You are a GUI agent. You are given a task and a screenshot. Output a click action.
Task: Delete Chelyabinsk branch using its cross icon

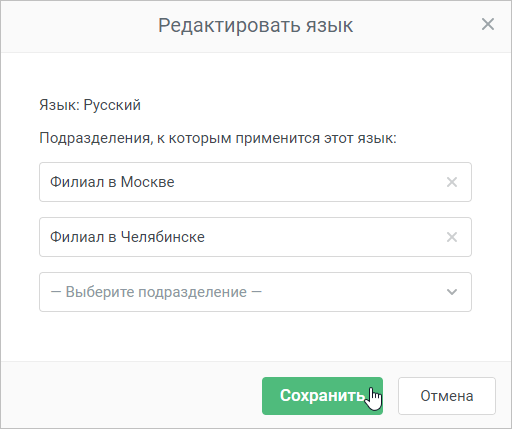[x=452, y=237]
